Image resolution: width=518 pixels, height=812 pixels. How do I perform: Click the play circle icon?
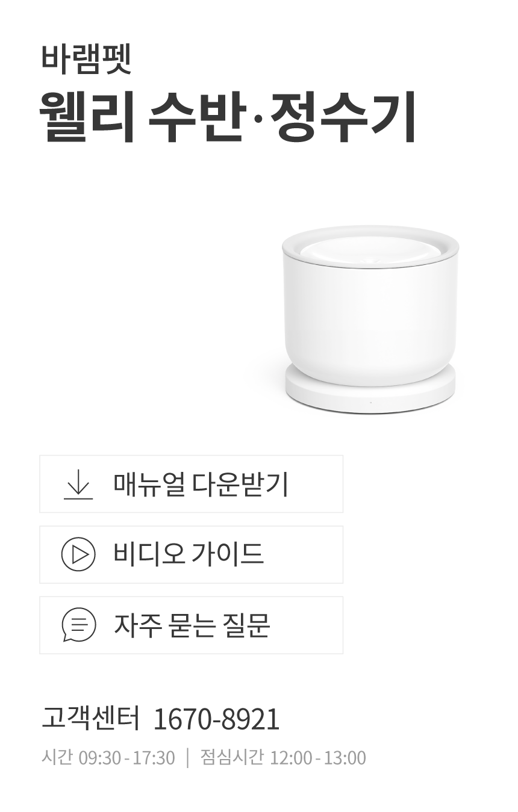click(78, 554)
